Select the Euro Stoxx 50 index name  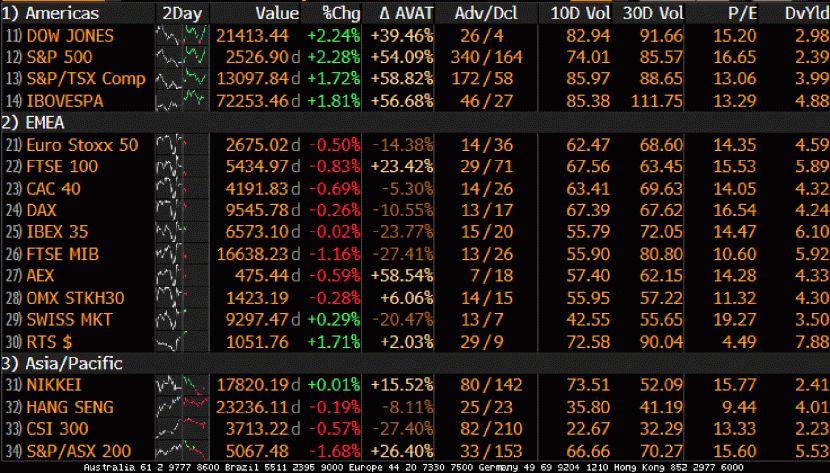[x=82, y=145]
